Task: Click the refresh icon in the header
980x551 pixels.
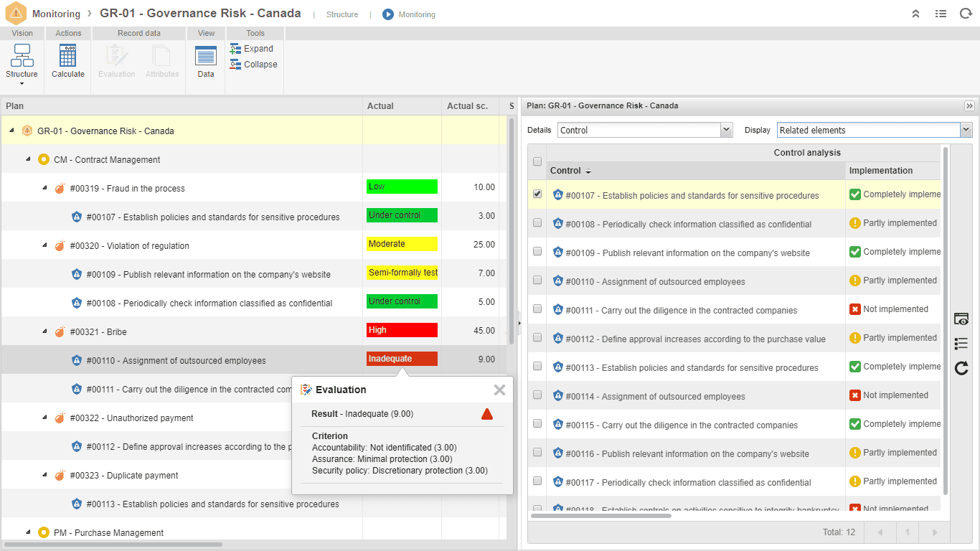Action: pyautogui.click(x=966, y=14)
